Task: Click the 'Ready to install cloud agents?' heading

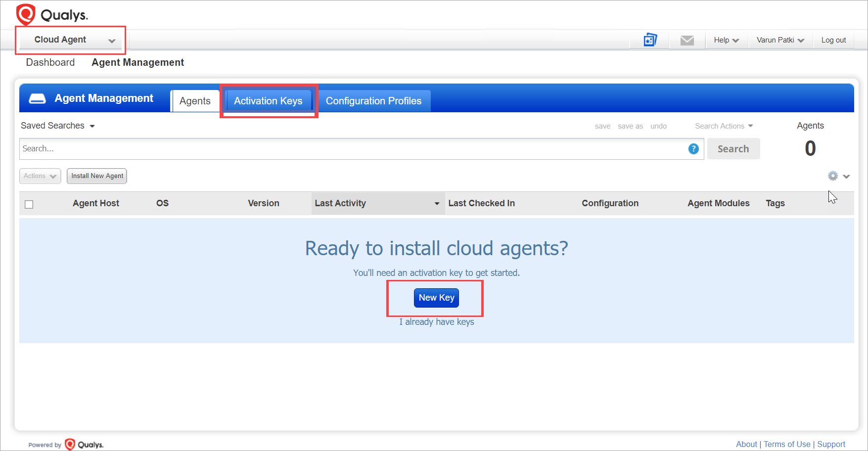Action: 436,248
